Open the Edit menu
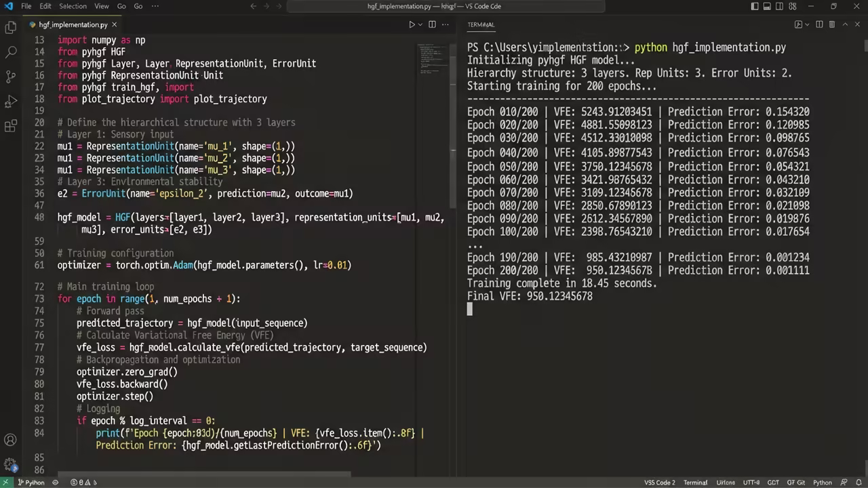 [x=45, y=6]
